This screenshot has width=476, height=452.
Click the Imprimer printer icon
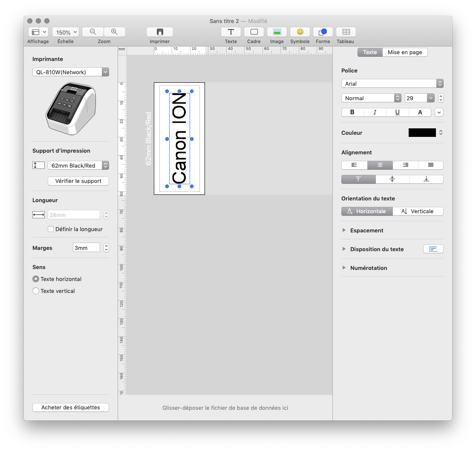pyautogui.click(x=160, y=32)
